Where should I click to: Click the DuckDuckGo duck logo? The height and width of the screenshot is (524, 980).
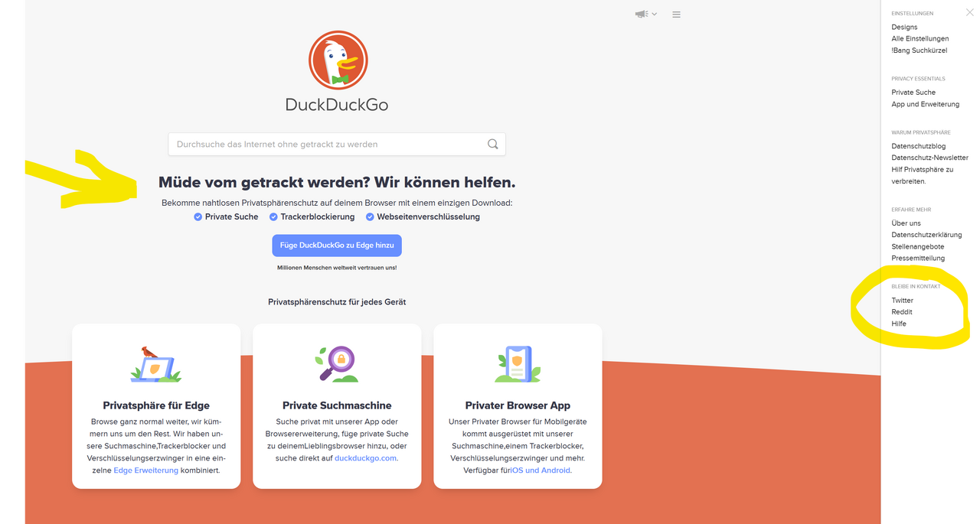click(x=338, y=60)
